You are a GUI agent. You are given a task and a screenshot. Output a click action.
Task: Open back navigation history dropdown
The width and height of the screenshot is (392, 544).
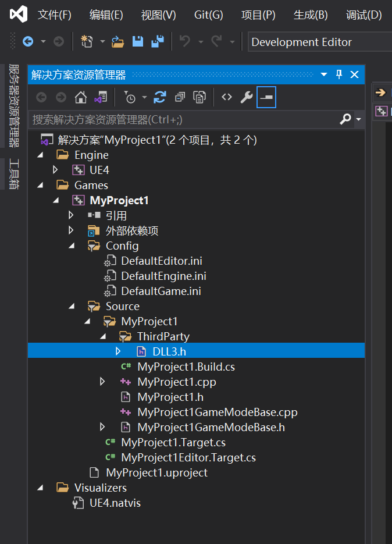pos(44,42)
